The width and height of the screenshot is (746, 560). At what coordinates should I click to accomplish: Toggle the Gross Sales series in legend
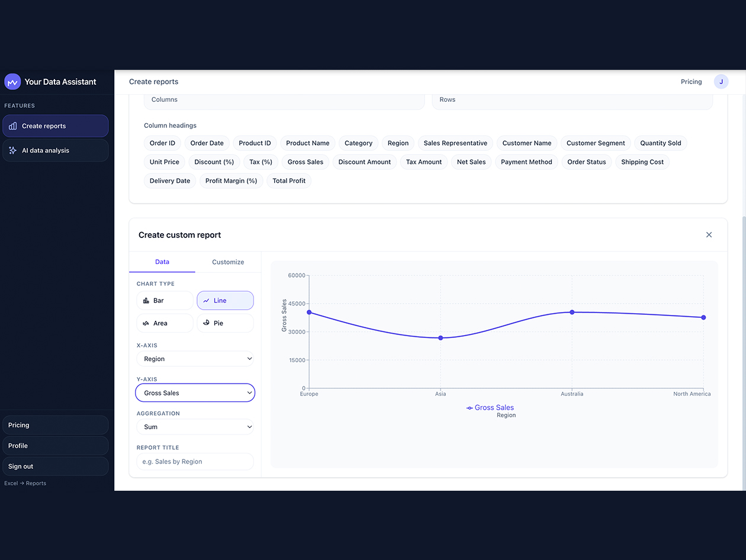tap(490, 407)
